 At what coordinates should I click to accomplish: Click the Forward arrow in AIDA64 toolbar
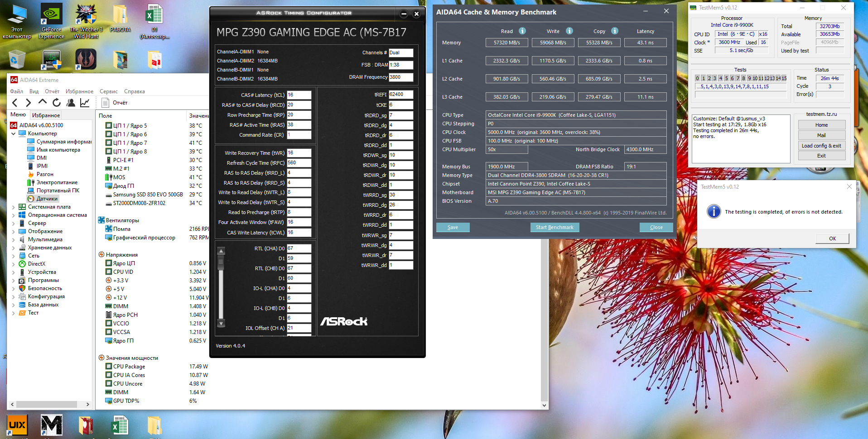coord(29,103)
